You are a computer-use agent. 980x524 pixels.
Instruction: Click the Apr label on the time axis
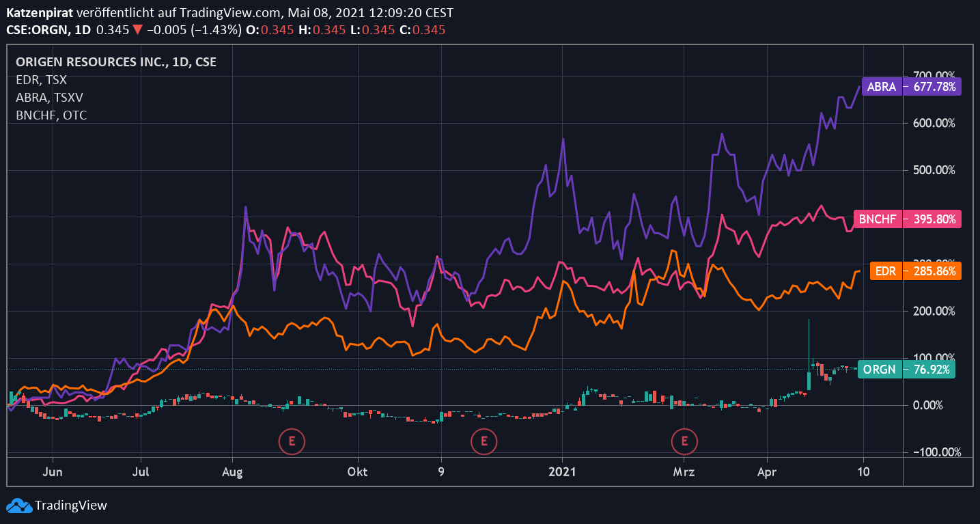coord(767,472)
